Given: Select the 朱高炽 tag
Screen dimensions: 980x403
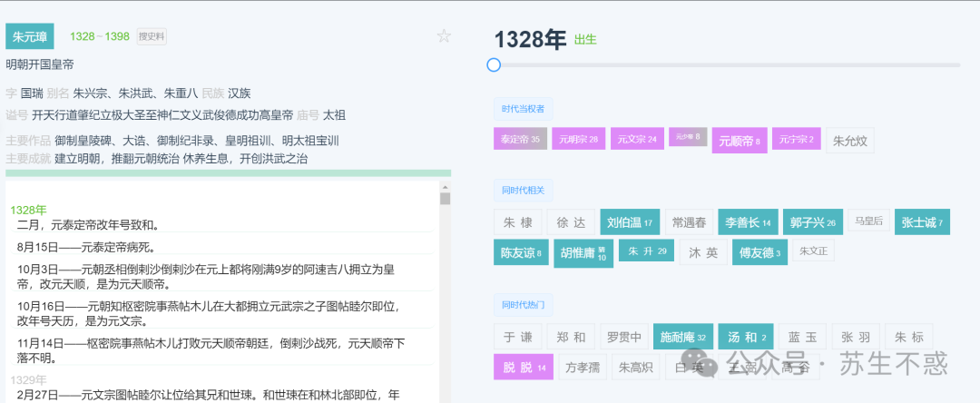Looking at the screenshot, I should point(635,367).
